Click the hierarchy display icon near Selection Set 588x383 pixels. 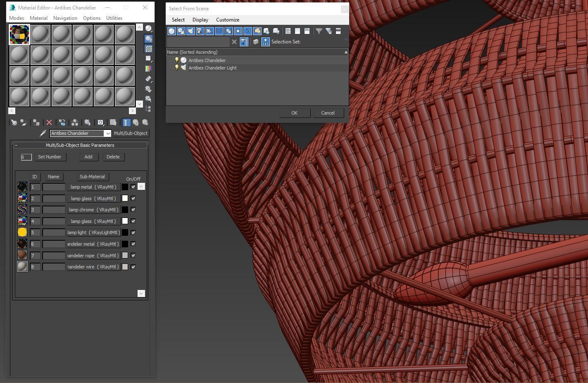[265, 42]
